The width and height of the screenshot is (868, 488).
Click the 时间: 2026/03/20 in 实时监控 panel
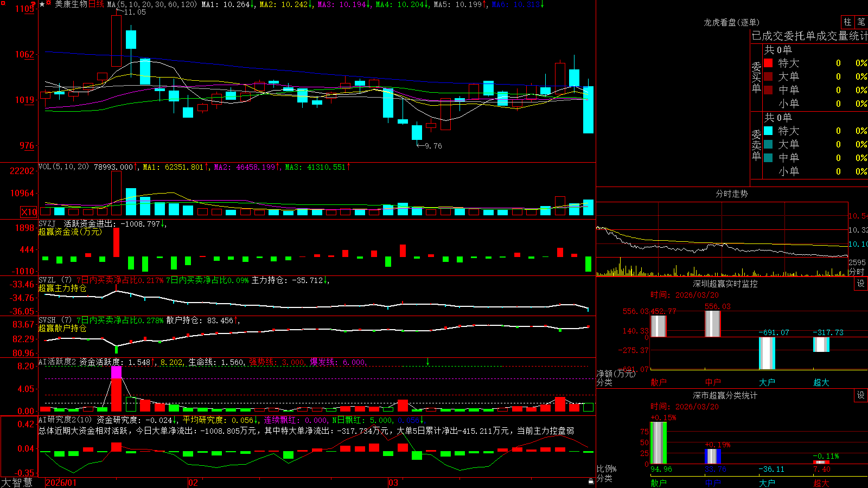pos(685,295)
